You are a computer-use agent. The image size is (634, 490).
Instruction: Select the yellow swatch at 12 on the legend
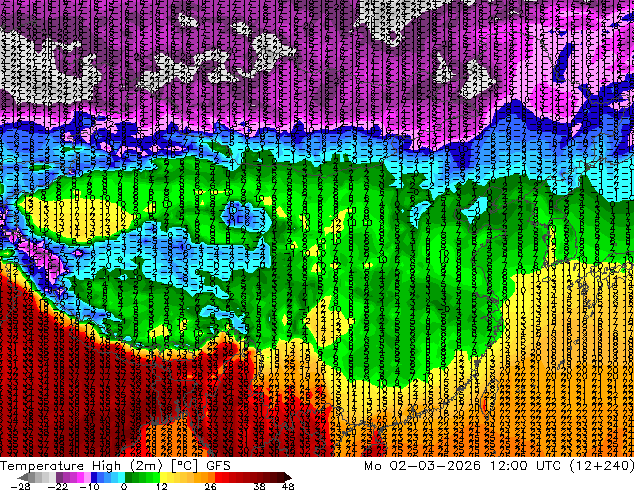click(x=163, y=477)
